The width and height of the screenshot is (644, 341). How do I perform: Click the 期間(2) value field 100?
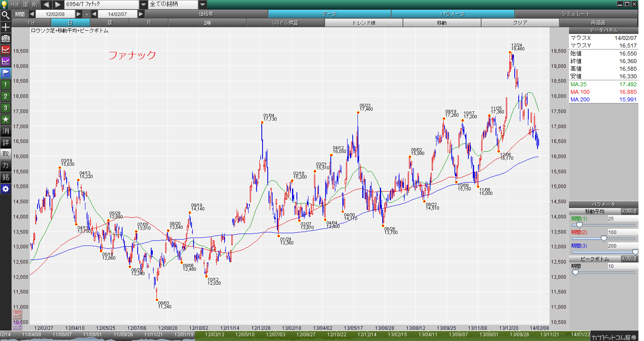click(622, 232)
